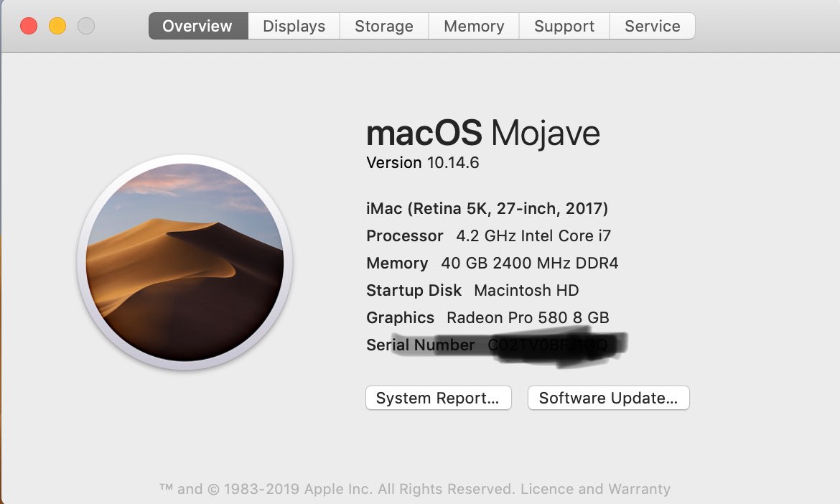Click the 40 GB 2400 MHz DDR4 text

[529, 263]
